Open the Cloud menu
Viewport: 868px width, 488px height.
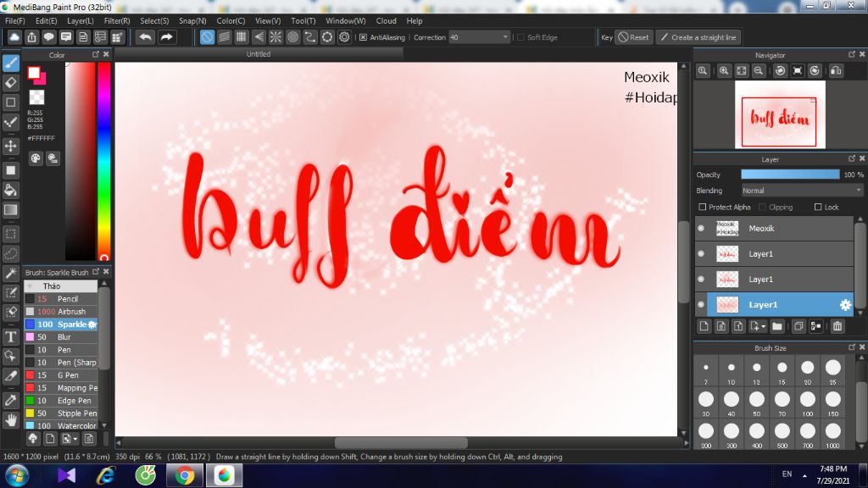point(386,20)
